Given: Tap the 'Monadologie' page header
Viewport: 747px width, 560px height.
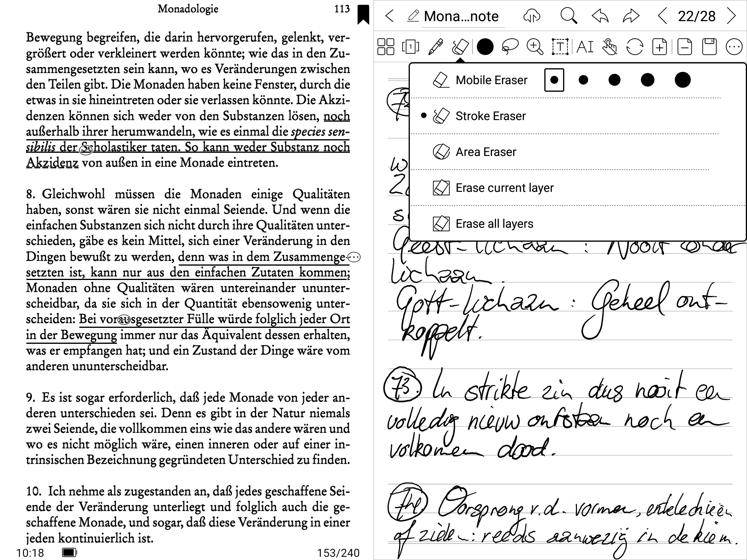Looking at the screenshot, I should pyautogui.click(x=188, y=9).
